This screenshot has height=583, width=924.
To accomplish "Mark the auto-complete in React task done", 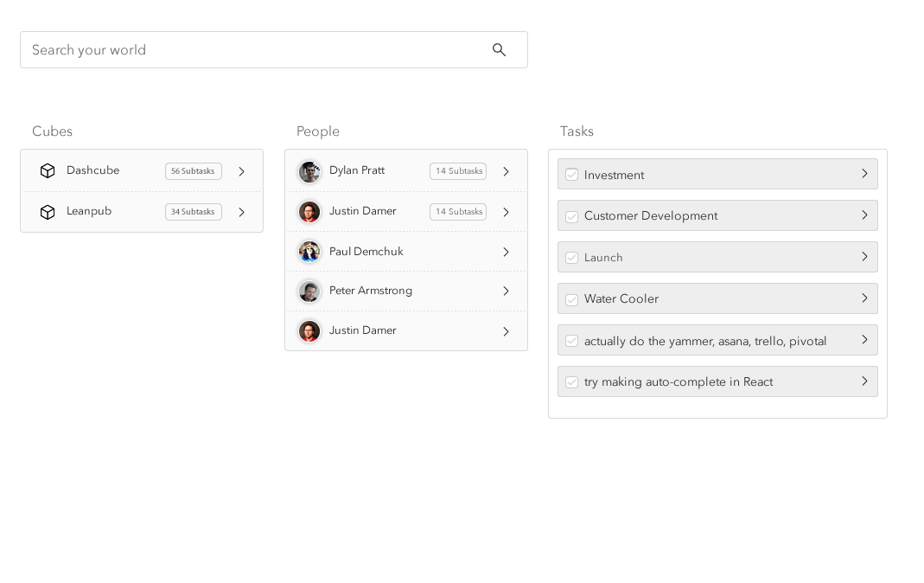I will tap(571, 382).
